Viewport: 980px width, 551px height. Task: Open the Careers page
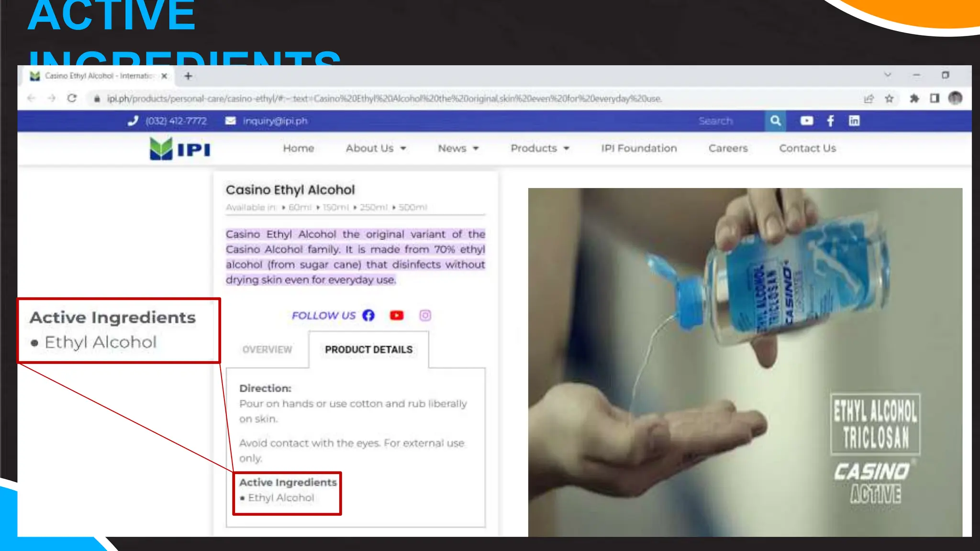(x=728, y=148)
